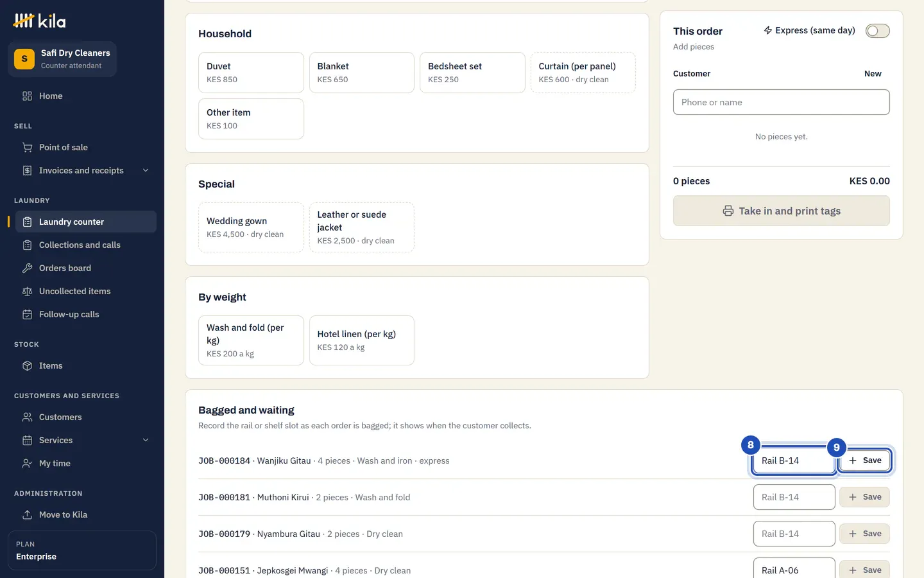The height and width of the screenshot is (578, 924).
Task: Expand the Invoices and receipts chevron
Action: tap(146, 170)
